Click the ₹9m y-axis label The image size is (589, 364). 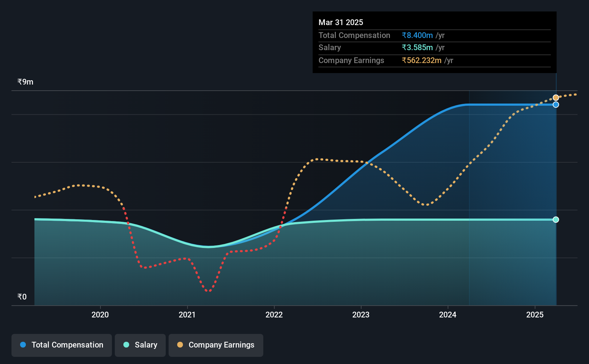(25, 82)
